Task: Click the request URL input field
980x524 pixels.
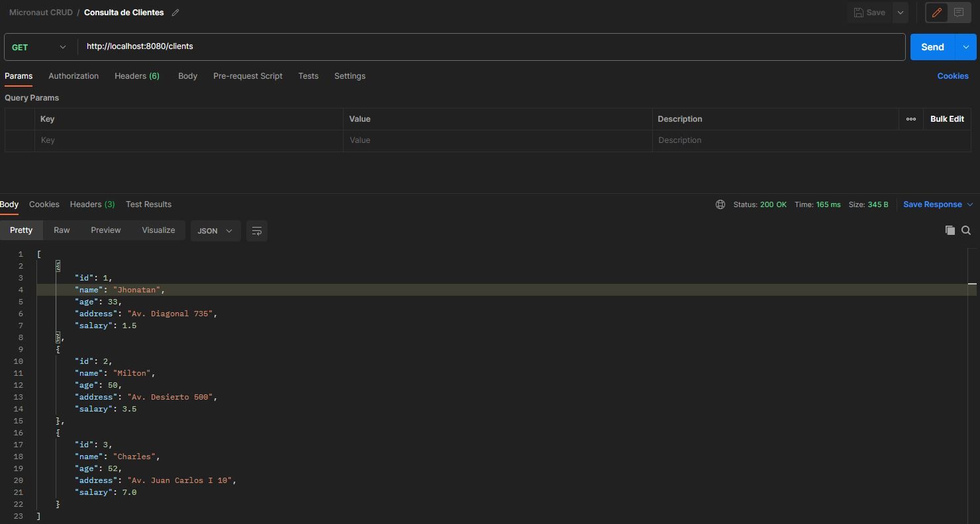Action: click(x=491, y=47)
